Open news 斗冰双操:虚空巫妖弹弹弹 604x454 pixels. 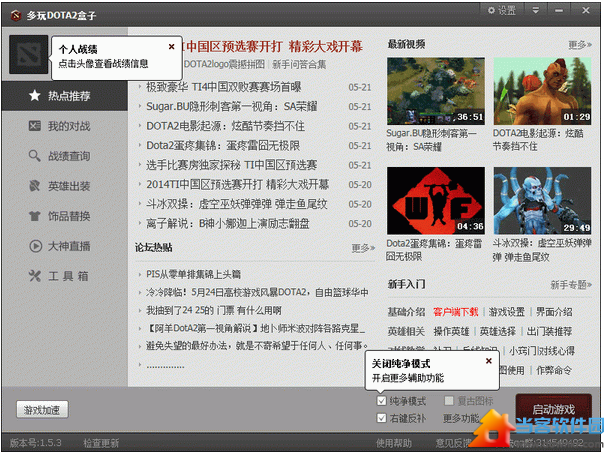click(237, 204)
